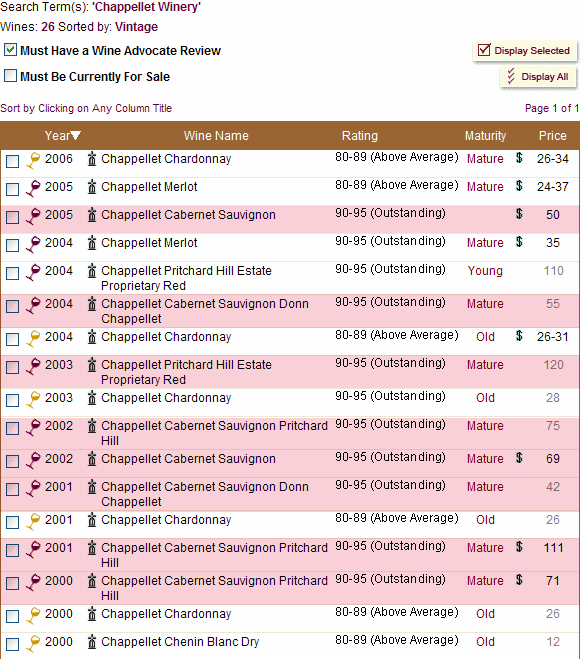The width and height of the screenshot is (580, 659).
Task: Click rating '80-89 (Above Average)' for 2000 Chardonnay
Action: [x=396, y=612]
